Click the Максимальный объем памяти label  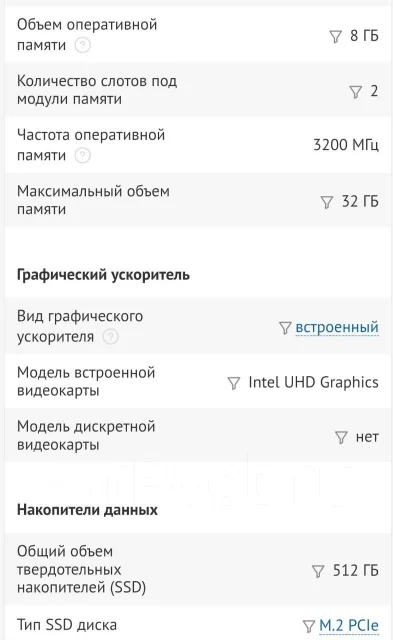[93, 200]
